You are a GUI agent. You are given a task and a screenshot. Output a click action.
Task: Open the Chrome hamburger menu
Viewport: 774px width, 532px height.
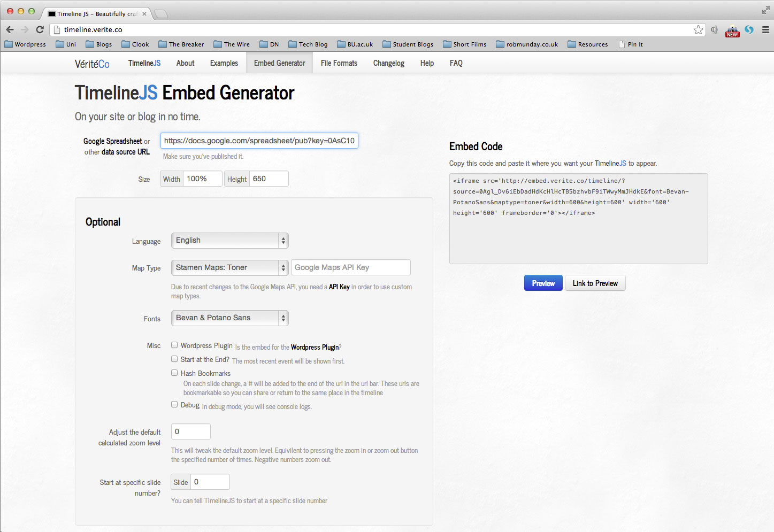pos(765,29)
